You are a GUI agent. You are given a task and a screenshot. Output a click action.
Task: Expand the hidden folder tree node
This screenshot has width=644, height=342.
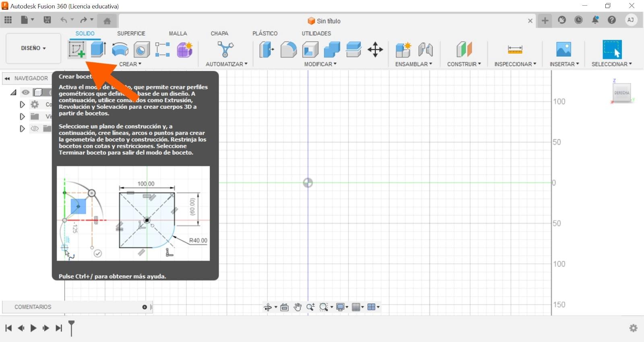pyautogui.click(x=22, y=129)
